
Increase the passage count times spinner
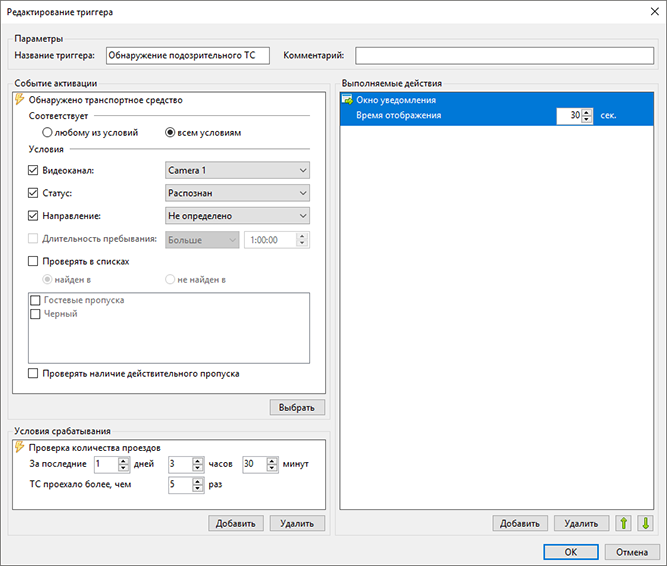[198, 481]
